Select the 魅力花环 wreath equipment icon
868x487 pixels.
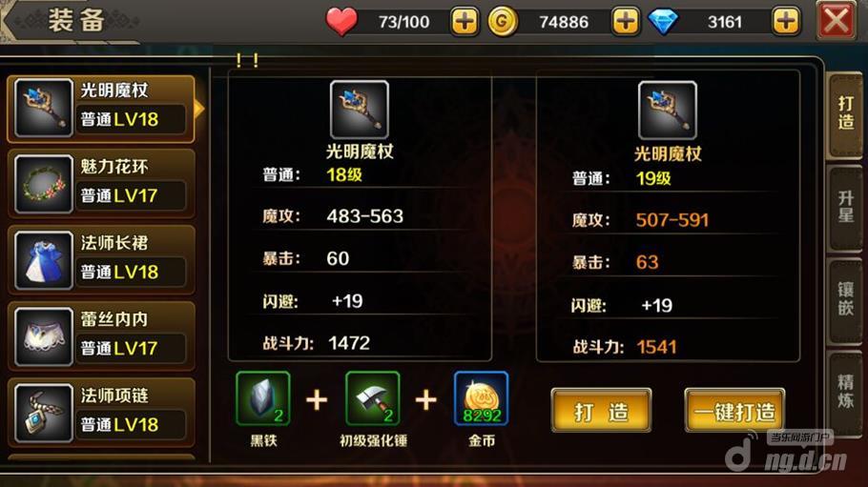(x=43, y=184)
